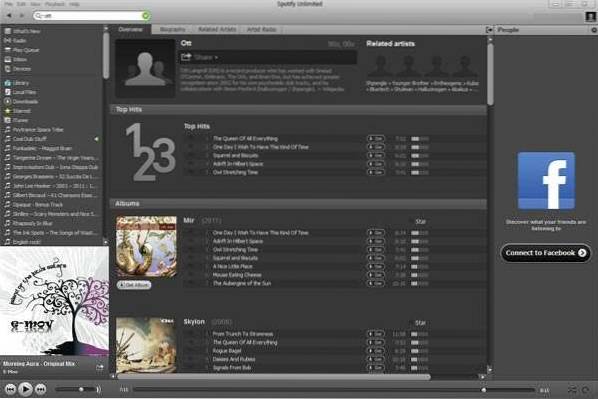Click the Facebook logo in People panel
Image resolution: width=598 pixels, height=399 pixels.
tap(546, 181)
